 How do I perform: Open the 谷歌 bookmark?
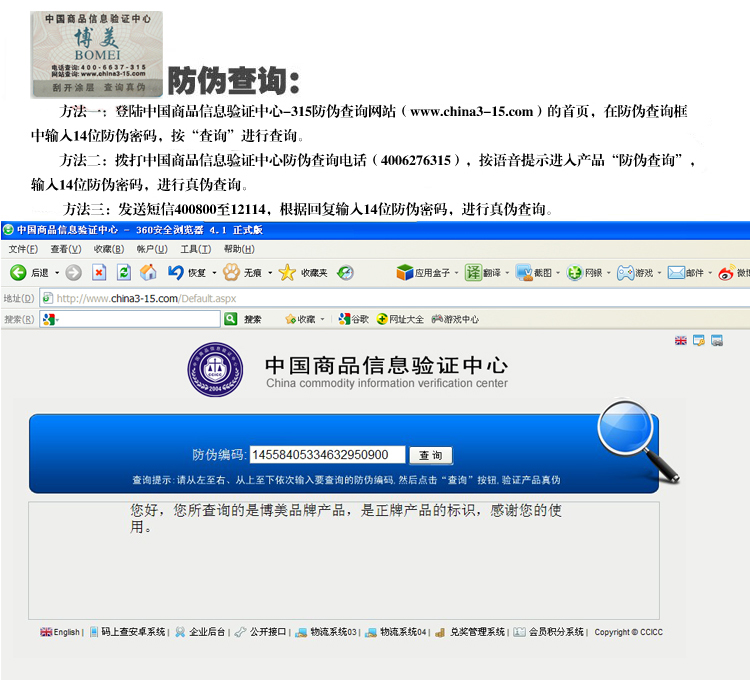pos(353,319)
